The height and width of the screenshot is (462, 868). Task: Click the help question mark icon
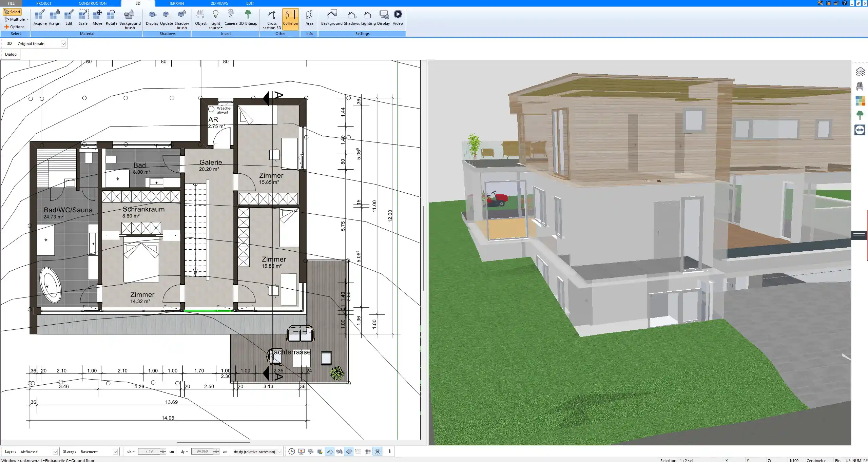pos(845,3)
